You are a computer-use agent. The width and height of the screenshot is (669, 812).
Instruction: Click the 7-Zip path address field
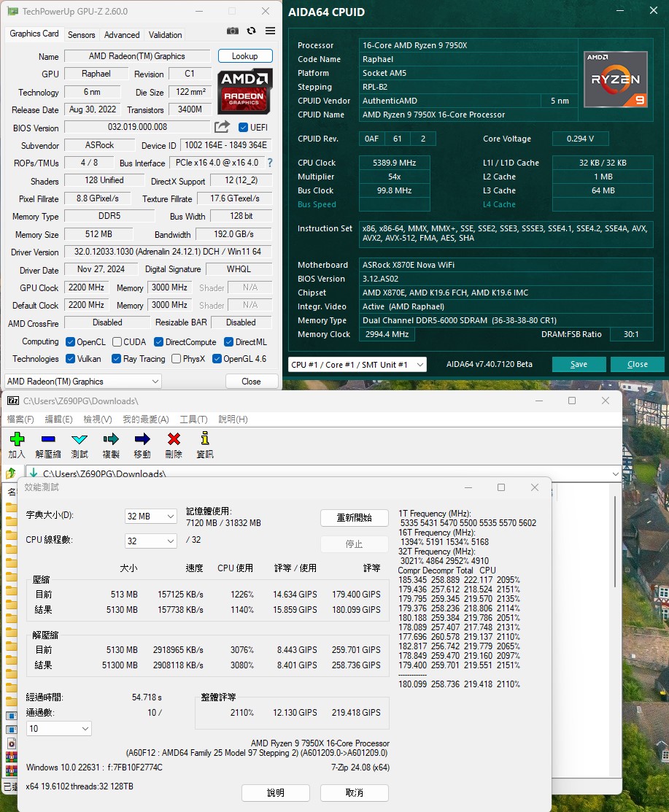pos(323,473)
